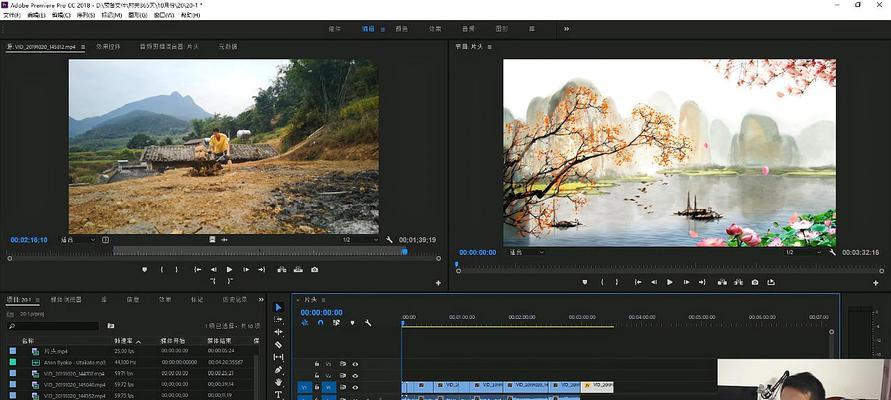The width and height of the screenshot is (891, 400).
Task: Toggle the V3 track lock
Action: tap(317, 364)
